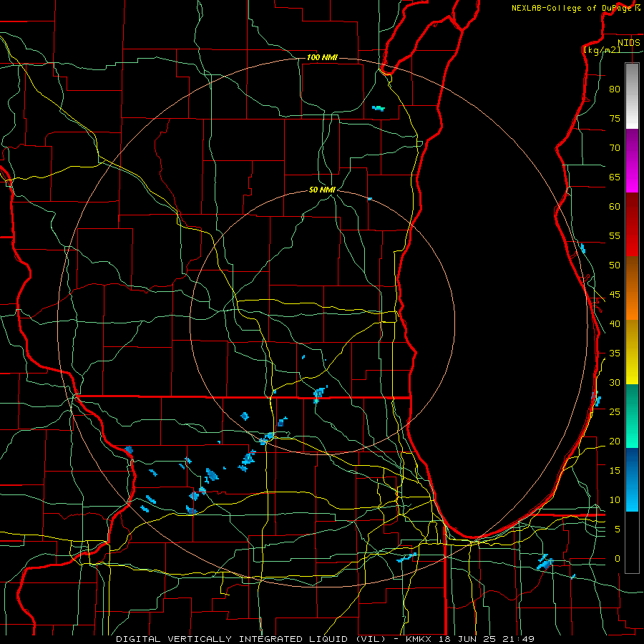644x644 pixels.
Task: Click the 10 value on the color scale
Action: click(615, 500)
